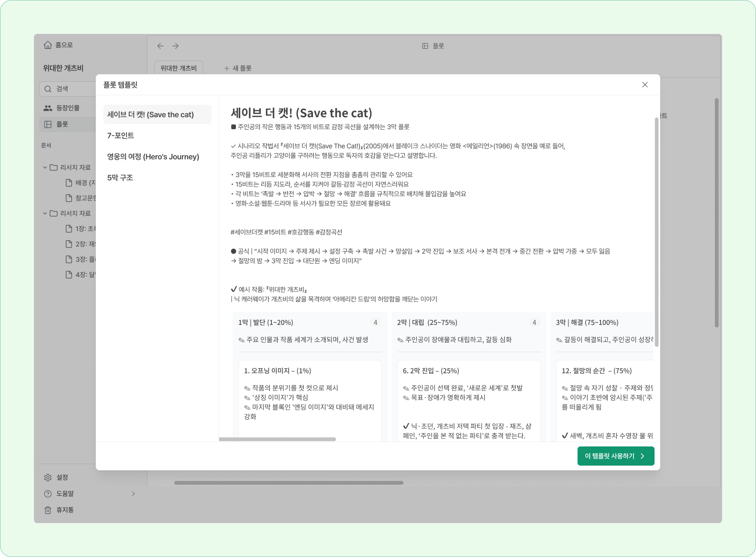756x557 pixels.
Task: Click the 플롯 sidebar layout icon
Action: point(48,124)
